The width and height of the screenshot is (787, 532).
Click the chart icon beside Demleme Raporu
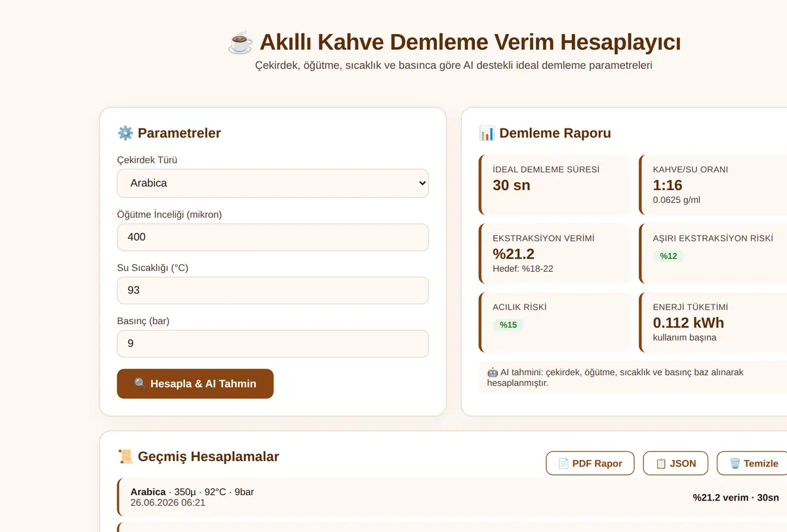tap(487, 133)
